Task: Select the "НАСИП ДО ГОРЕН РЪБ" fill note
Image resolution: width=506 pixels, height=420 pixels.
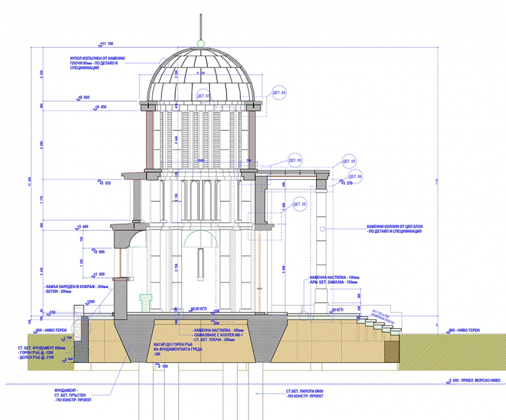Action: point(173,344)
